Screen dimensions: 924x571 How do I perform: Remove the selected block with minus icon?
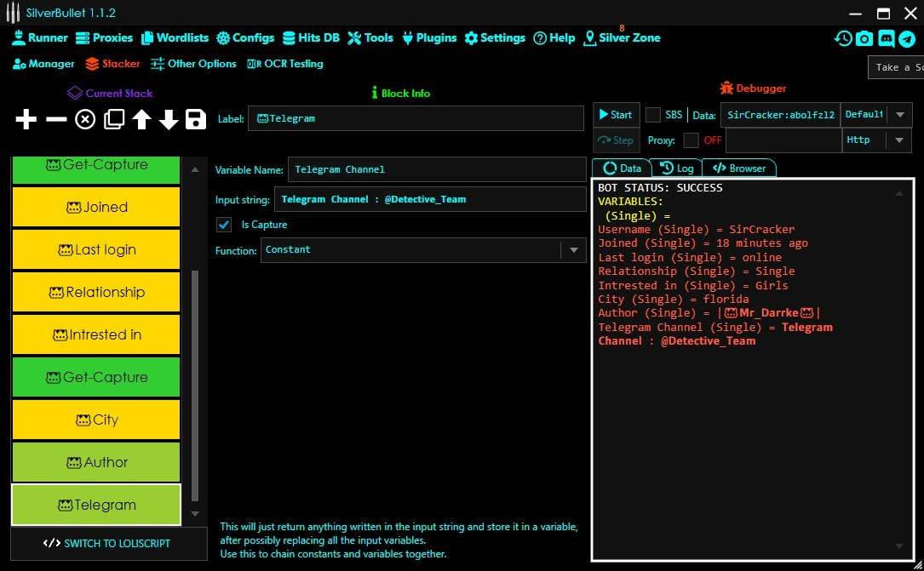[x=56, y=120]
